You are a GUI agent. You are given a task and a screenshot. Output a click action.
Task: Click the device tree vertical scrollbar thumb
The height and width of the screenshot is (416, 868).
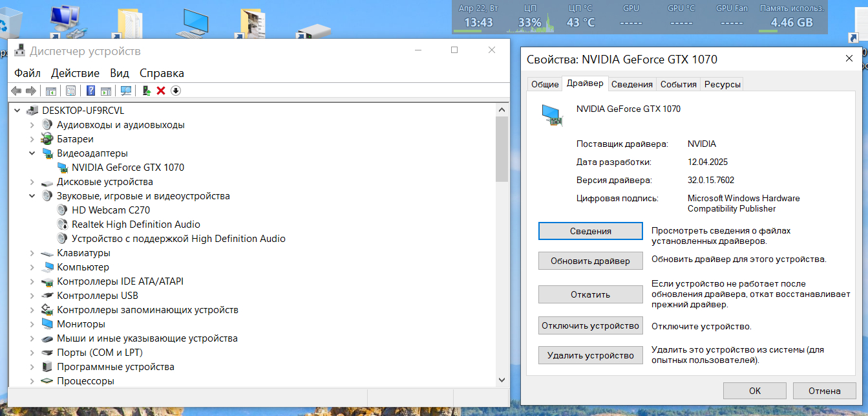[502, 149]
